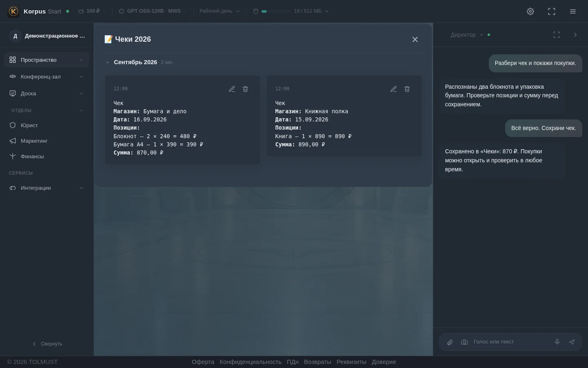The height and width of the screenshot is (368, 588).
Task: Delete the Книжная полка receipt
Action: [x=407, y=89]
